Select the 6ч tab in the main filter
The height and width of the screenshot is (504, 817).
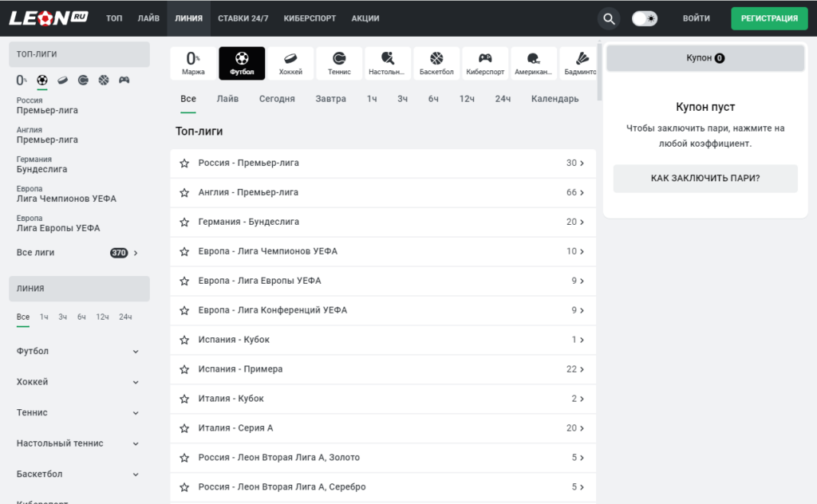point(433,99)
